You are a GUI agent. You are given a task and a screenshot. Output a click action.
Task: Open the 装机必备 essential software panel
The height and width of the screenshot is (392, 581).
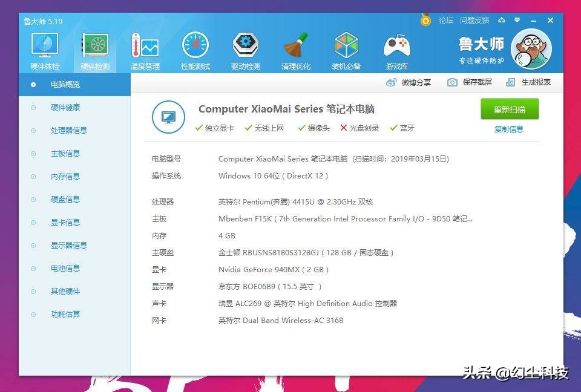click(346, 48)
